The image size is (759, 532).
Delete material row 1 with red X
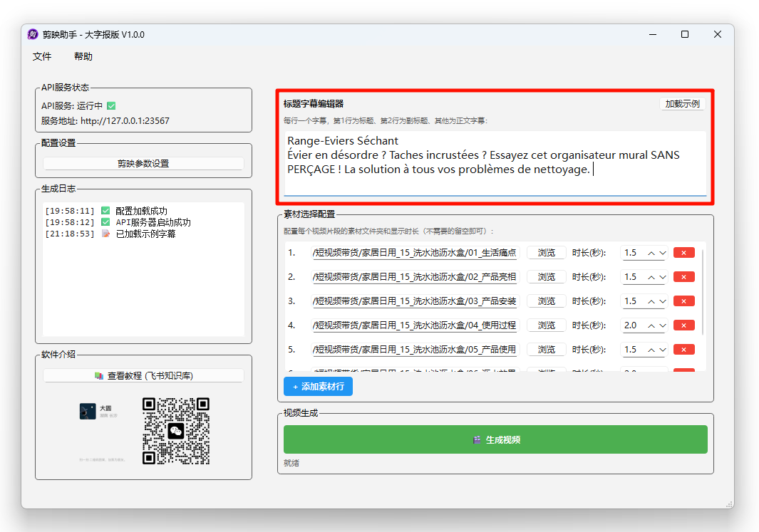click(x=683, y=253)
